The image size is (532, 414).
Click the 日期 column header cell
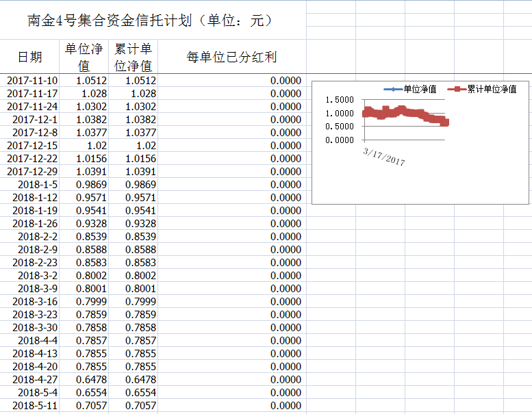[x=29, y=57]
